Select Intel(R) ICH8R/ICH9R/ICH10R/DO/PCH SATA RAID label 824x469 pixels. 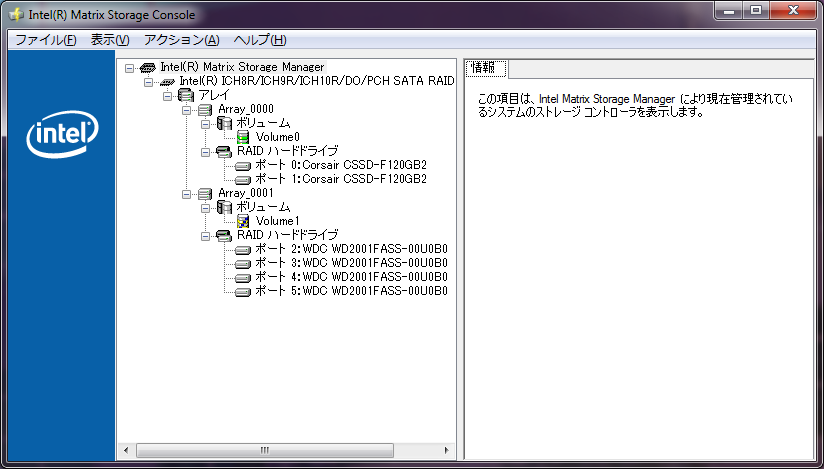(317, 81)
